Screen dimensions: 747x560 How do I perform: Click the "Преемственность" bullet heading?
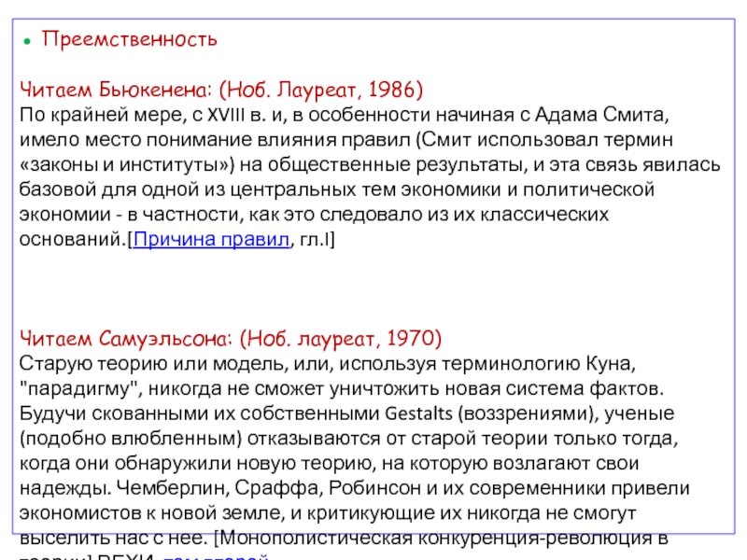click(x=129, y=39)
